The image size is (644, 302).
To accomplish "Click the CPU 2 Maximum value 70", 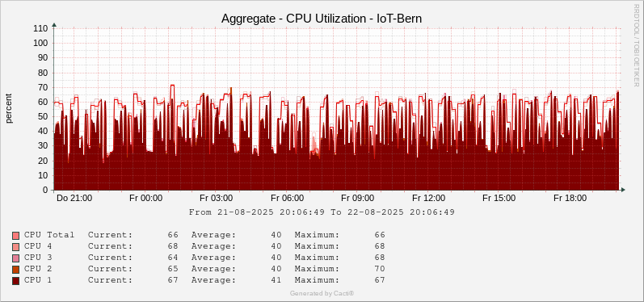I will pyautogui.click(x=380, y=269).
